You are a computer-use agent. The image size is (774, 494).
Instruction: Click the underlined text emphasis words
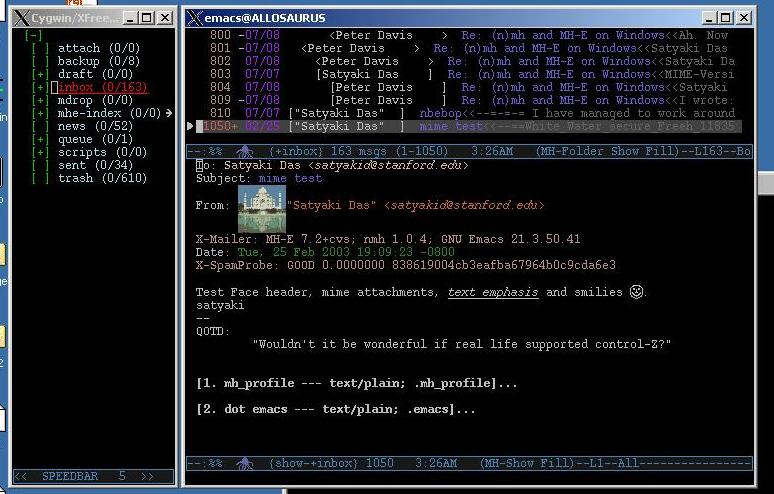pyautogui.click(x=493, y=292)
